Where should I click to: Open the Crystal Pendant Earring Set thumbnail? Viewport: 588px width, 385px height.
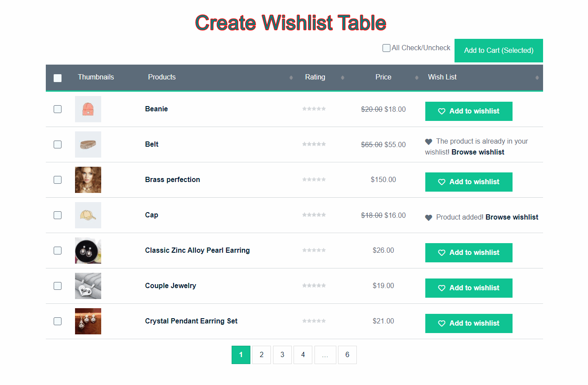(88, 321)
